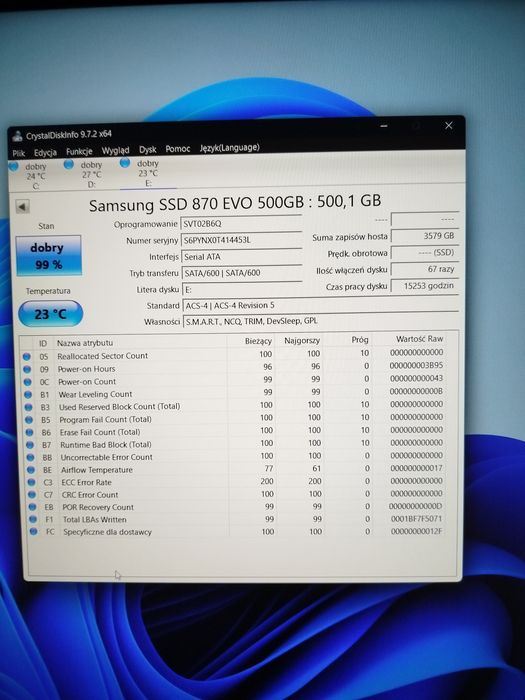525x700 pixels.
Task: Open the Wygląd menu
Action: pos(115,150)
